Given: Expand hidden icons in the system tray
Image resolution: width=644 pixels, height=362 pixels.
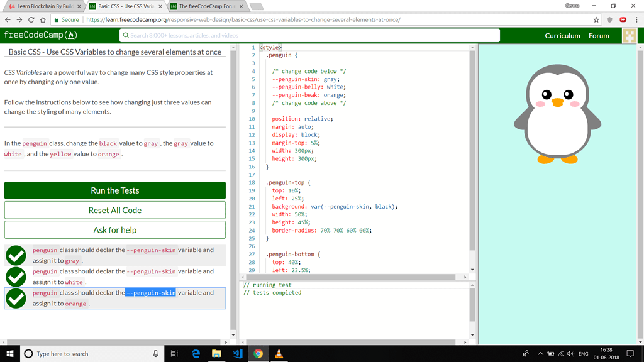Looking at the screenshot, I should click(x=539, y=354).
